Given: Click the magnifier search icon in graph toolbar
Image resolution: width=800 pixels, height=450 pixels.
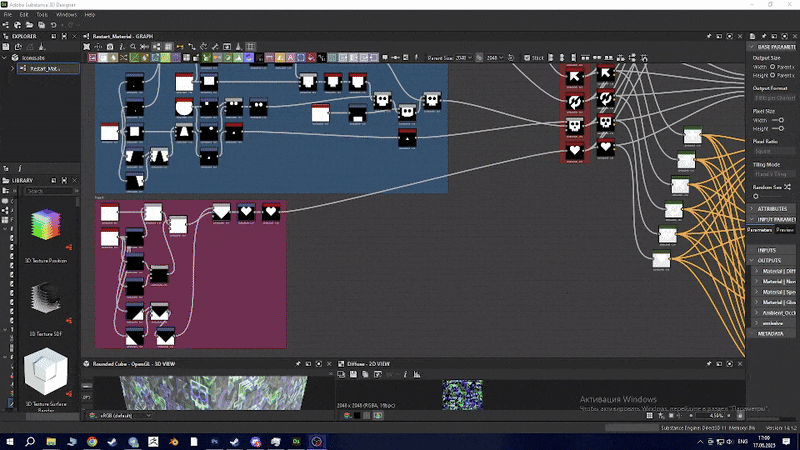Looking at the screenshot, I should click(x=133, y=46).
